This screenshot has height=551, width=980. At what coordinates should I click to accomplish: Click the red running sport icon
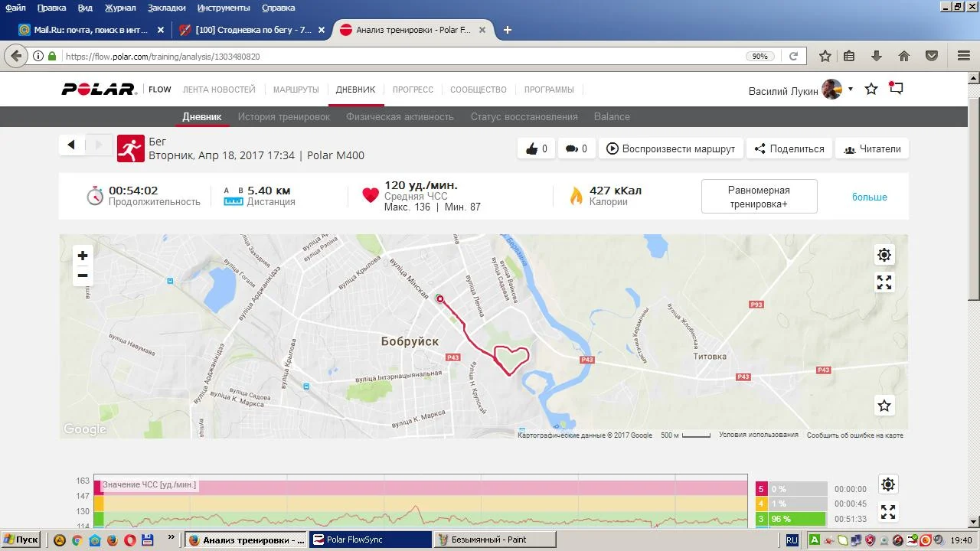click(x=131, y=148)
